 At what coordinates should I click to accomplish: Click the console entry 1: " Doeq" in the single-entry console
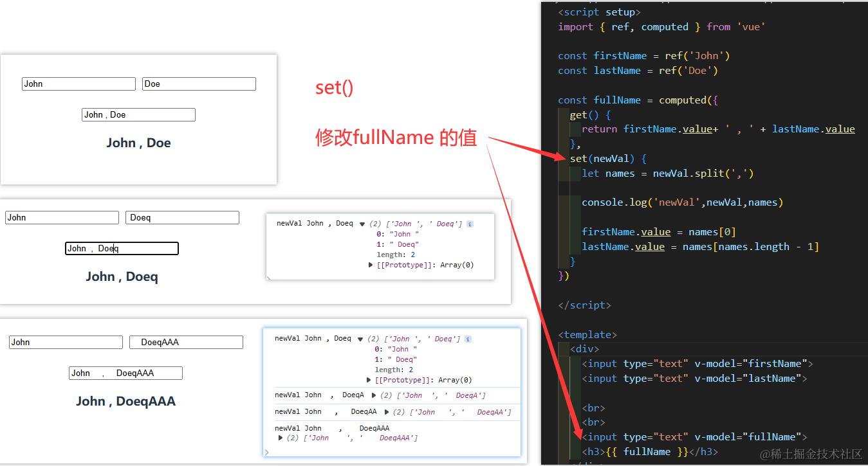(398, 244)
